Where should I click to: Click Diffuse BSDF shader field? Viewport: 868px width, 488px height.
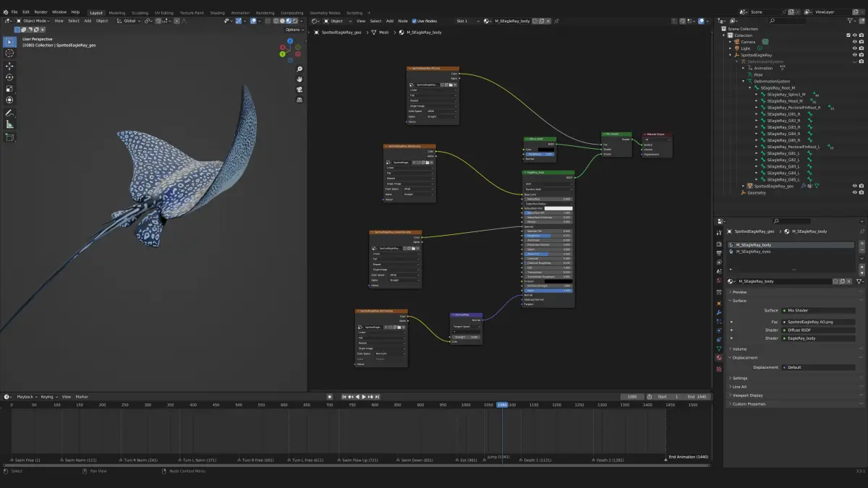pyautogui.click(x=818, y=330)
